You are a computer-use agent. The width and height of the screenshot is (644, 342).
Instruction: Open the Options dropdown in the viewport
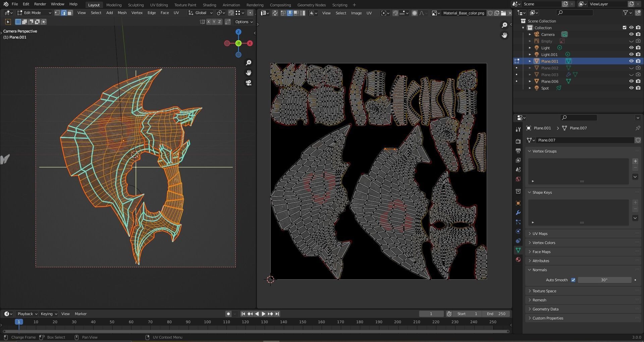pyautogui.click(x=244, y=22)
